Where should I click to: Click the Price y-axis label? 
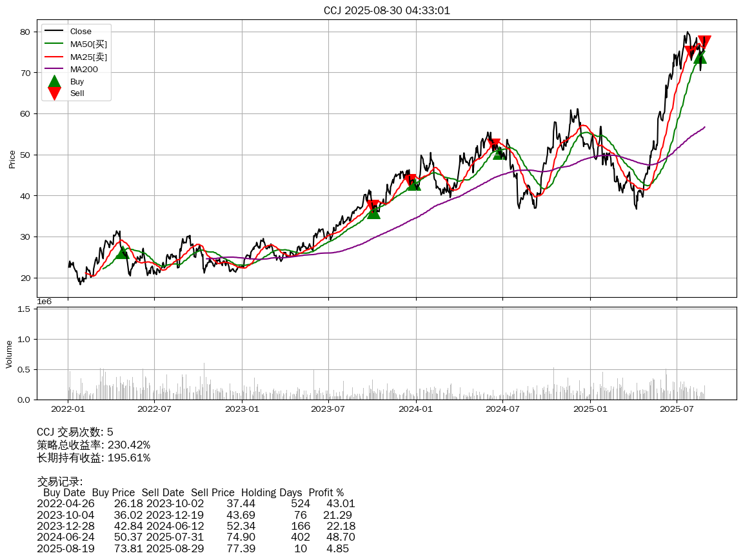point(12,159)
